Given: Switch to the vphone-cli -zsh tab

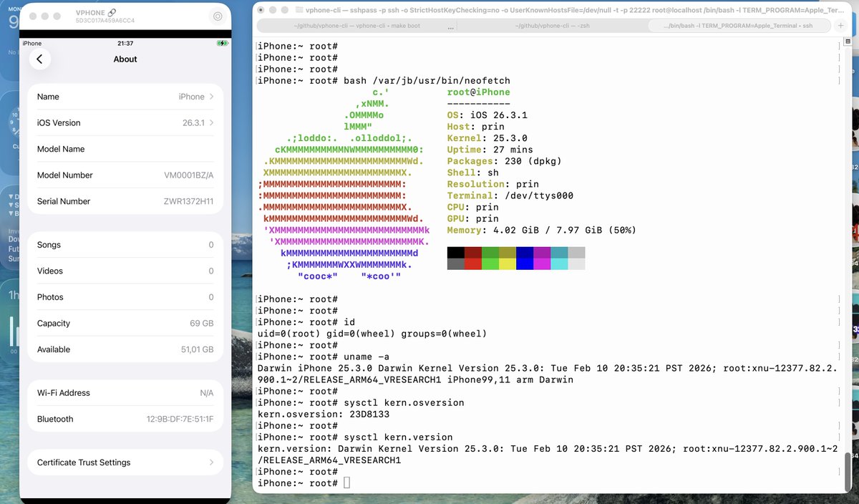Looking at the screenshot, I should click(x=552, y=26).
